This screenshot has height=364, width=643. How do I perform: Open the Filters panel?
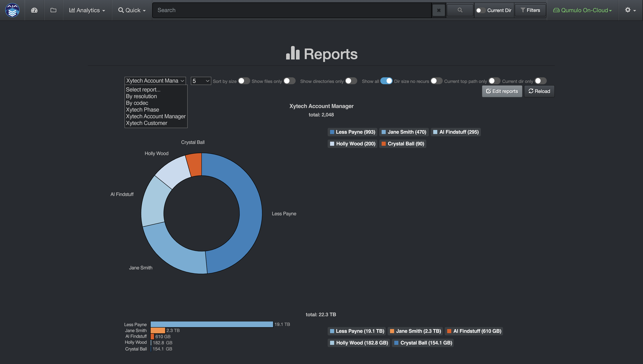530,10
